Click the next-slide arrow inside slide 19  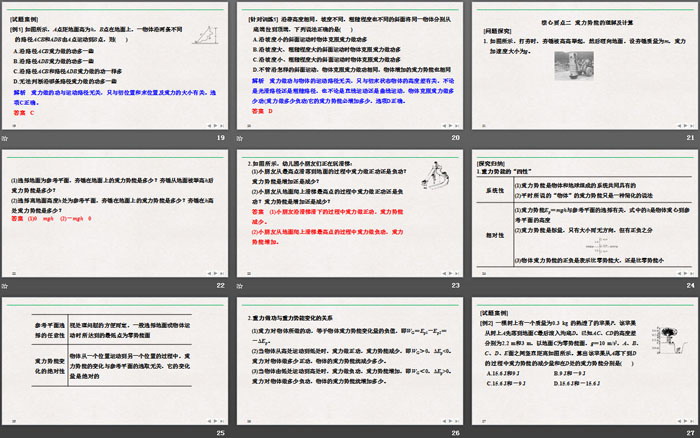(216, 126)
